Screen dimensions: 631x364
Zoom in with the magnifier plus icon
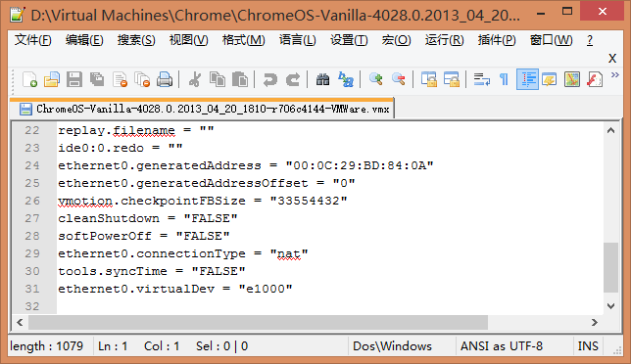(375, 79)
